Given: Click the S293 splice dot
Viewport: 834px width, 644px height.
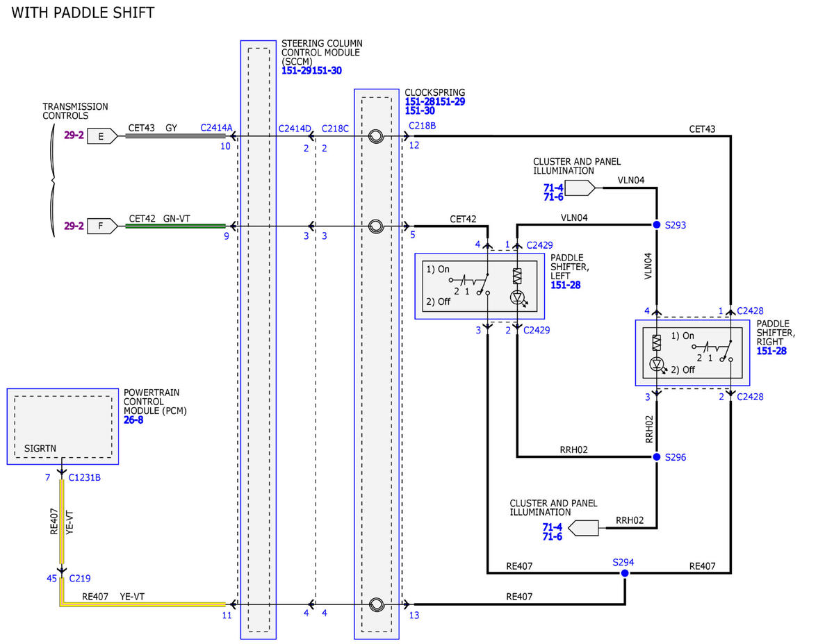Looking at the screenshot, I should point(656,225).
